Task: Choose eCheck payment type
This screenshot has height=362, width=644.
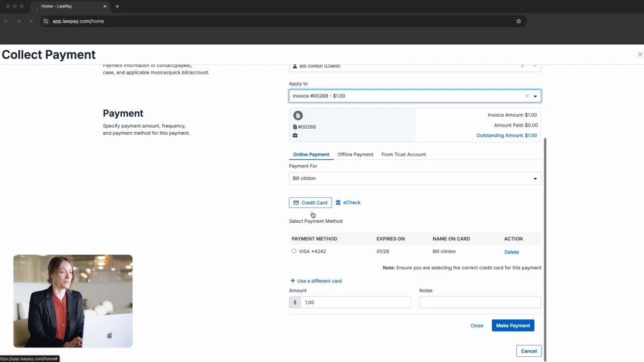Action: [348, 203]
